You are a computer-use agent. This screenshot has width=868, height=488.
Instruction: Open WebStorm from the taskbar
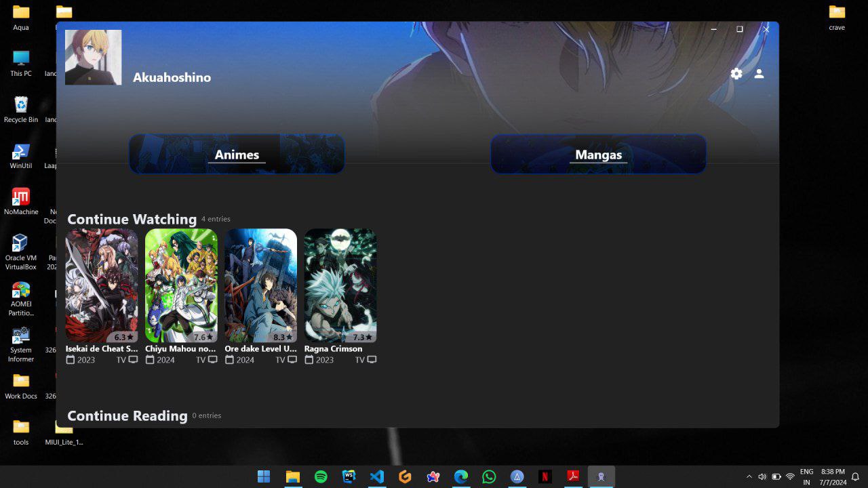click(349, 476)
